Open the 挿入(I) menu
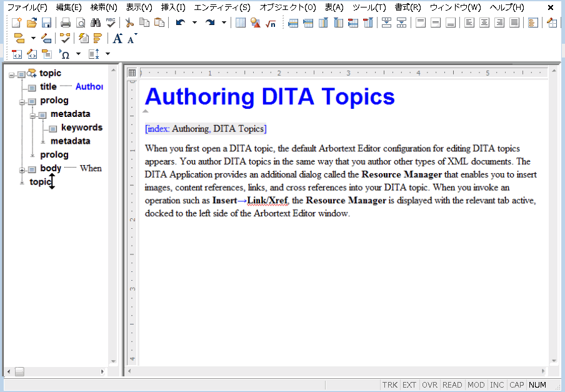 pos(173,8)
